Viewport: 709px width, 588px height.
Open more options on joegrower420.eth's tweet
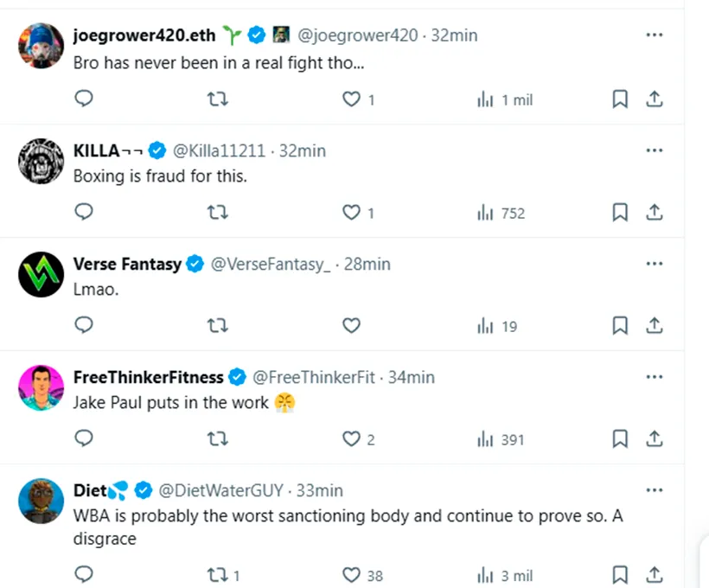[655, 35]
